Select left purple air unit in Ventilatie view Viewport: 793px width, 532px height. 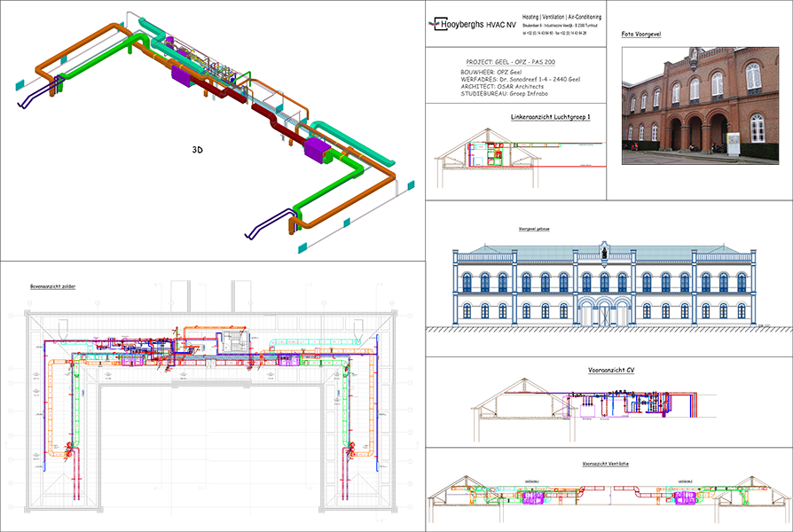[x=533, y=498]
